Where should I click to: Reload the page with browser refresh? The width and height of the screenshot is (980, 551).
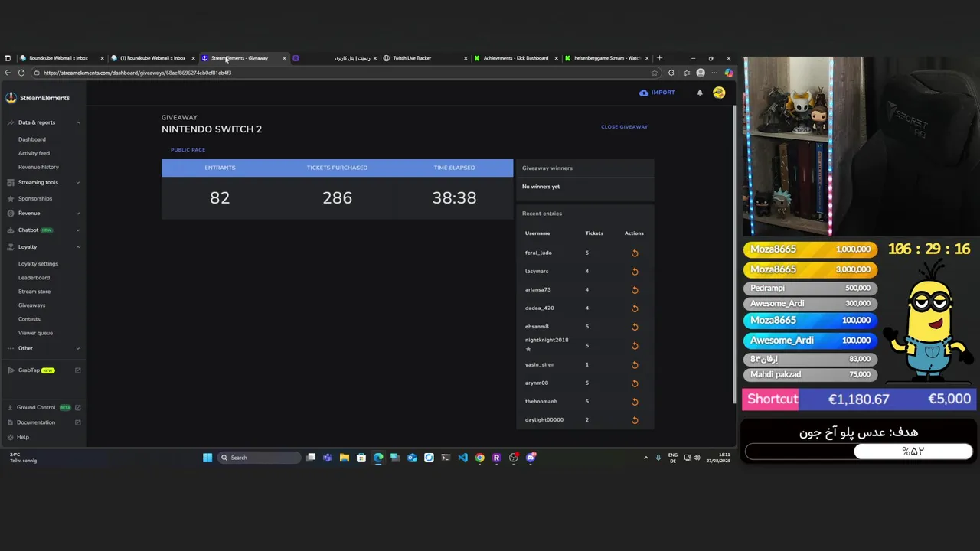pos(21,73)
